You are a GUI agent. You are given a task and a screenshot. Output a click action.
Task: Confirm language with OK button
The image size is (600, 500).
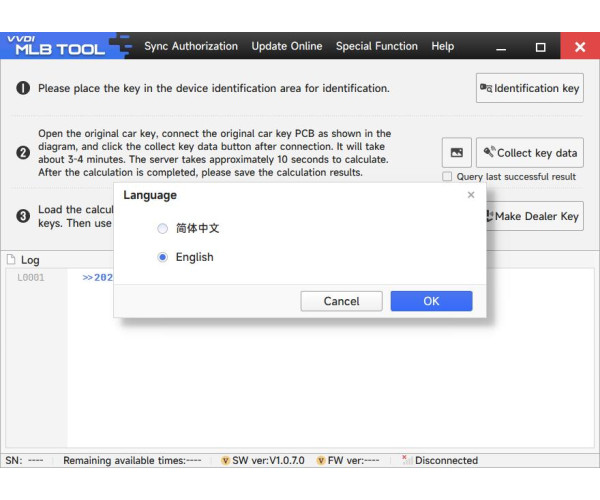coord(431,301)
